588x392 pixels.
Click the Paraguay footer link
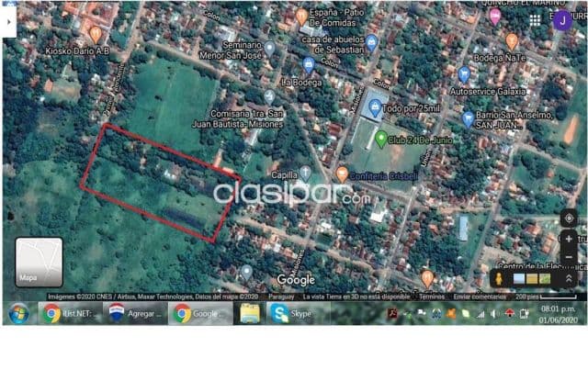pyautogui.click(x=281, y=297)
